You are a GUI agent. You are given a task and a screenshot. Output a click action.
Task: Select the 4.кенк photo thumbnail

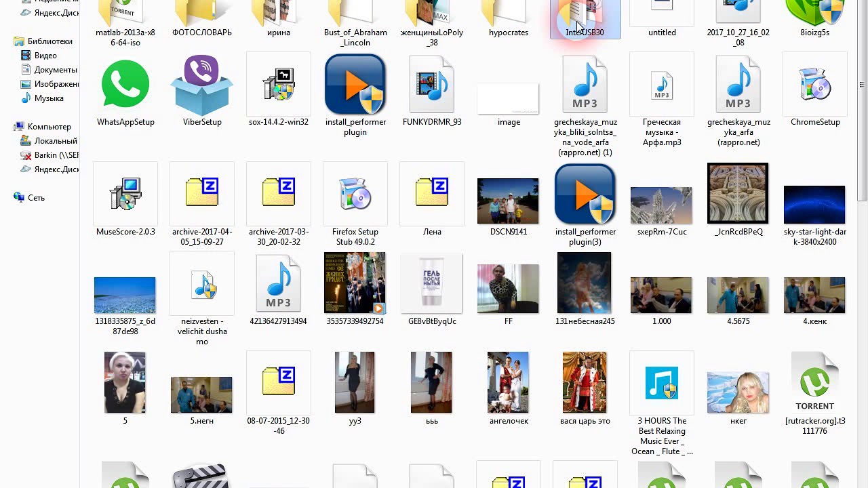pyautogui.click(x=814, y=296)
